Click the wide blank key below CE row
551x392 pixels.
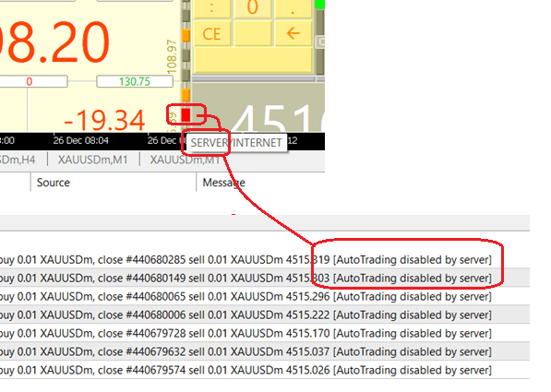click(x=253, y=61)
